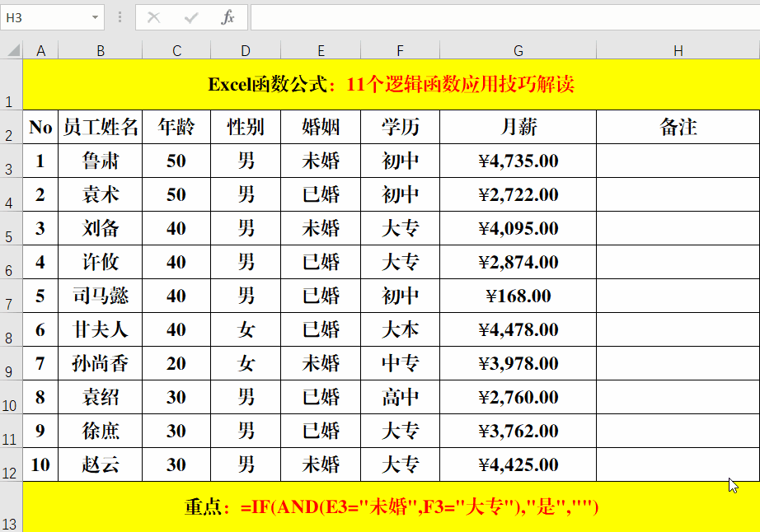The height and width of the screenshot is (532, 760).
Task: Click the Cancel entry X icon
Action: [x=153, y=17]
